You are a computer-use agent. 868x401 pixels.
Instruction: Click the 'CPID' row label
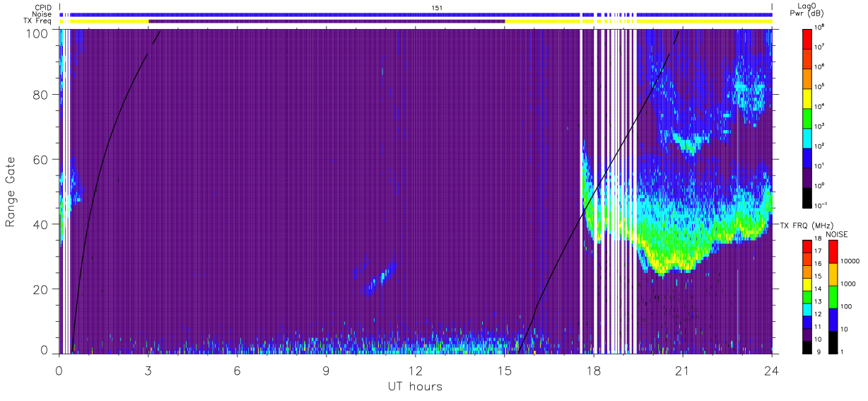[x=43, y=8]
